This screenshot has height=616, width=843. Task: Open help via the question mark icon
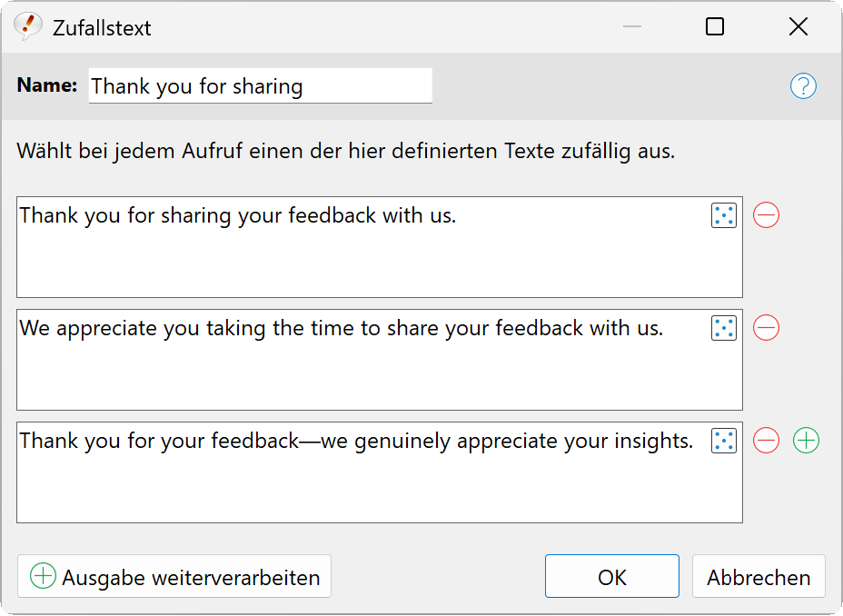pos(803,86)
